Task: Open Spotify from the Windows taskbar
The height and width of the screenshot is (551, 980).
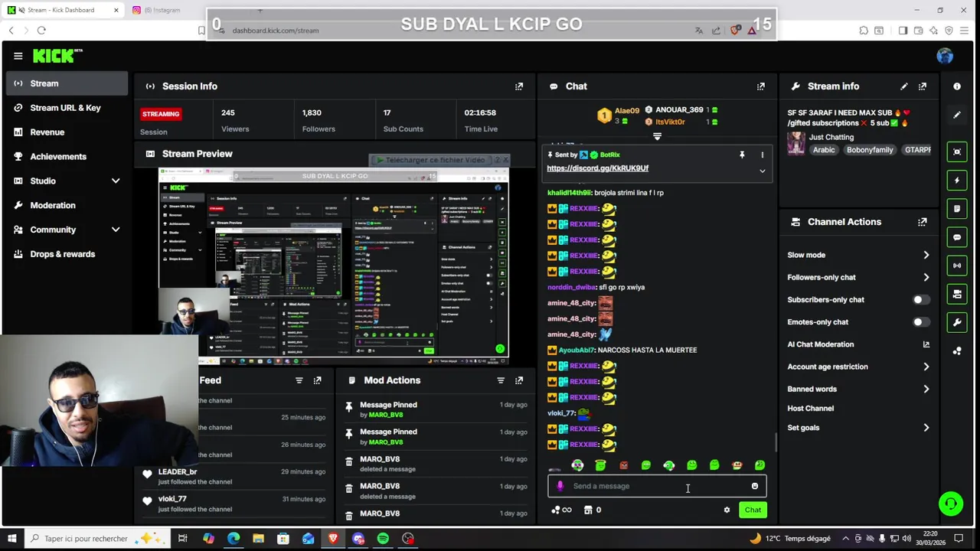Action: [383, 539]
